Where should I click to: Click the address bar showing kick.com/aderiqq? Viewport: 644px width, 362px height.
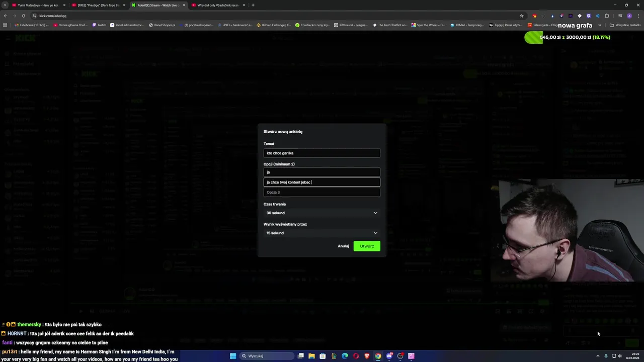click(x=272, y=16)
